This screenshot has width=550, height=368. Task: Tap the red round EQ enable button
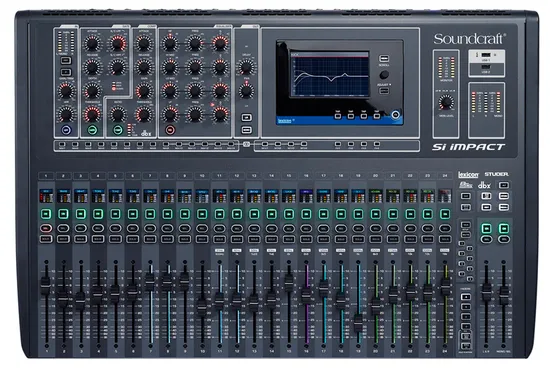click(170, 130)
